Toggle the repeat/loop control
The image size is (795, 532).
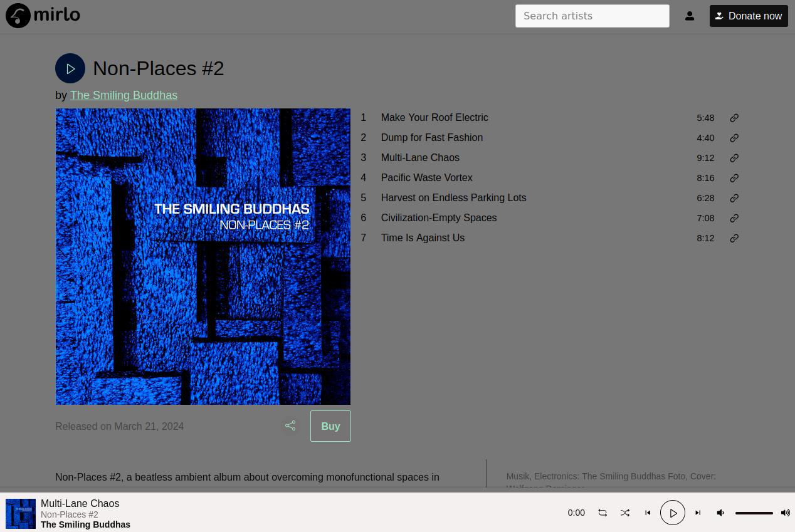603,513
